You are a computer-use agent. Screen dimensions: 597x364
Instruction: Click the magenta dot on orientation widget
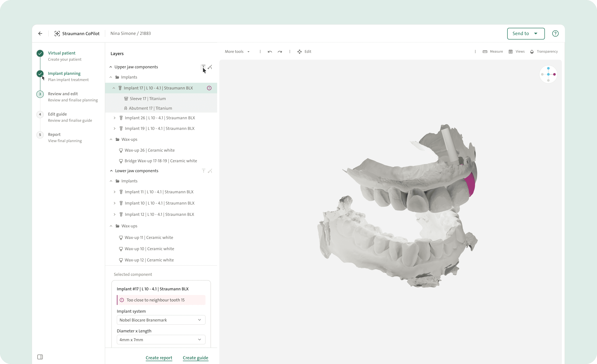(x=554, y=74)
